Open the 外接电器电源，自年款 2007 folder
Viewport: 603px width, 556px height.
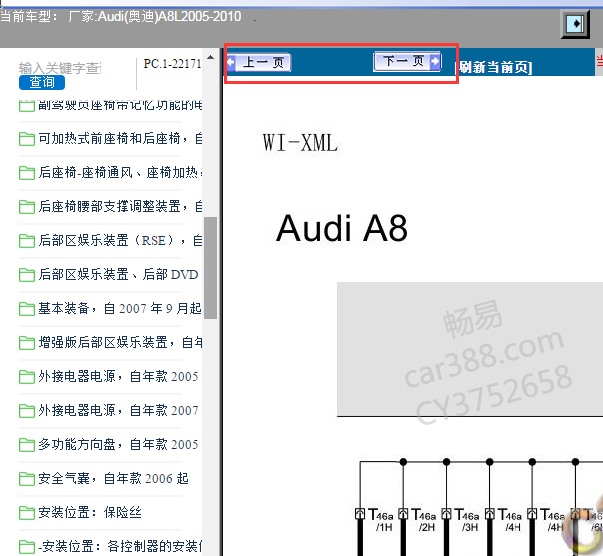click(x=118, y=410)
